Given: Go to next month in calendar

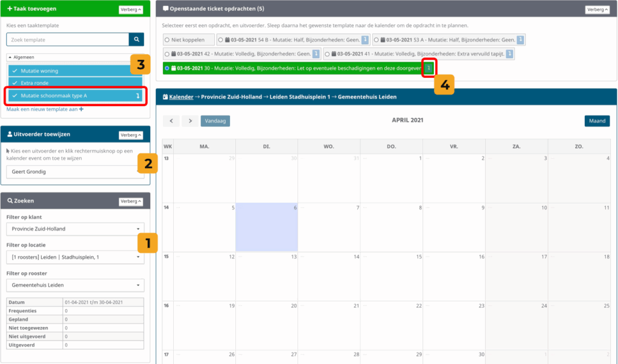Looking at the screenshot, I should click(190, 121).
